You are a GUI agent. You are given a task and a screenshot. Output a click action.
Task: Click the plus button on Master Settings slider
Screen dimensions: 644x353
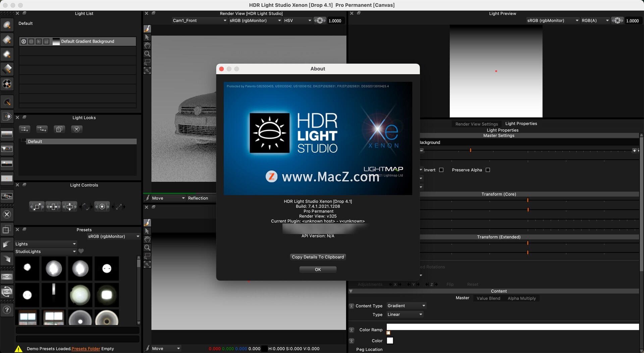[634, 151]
